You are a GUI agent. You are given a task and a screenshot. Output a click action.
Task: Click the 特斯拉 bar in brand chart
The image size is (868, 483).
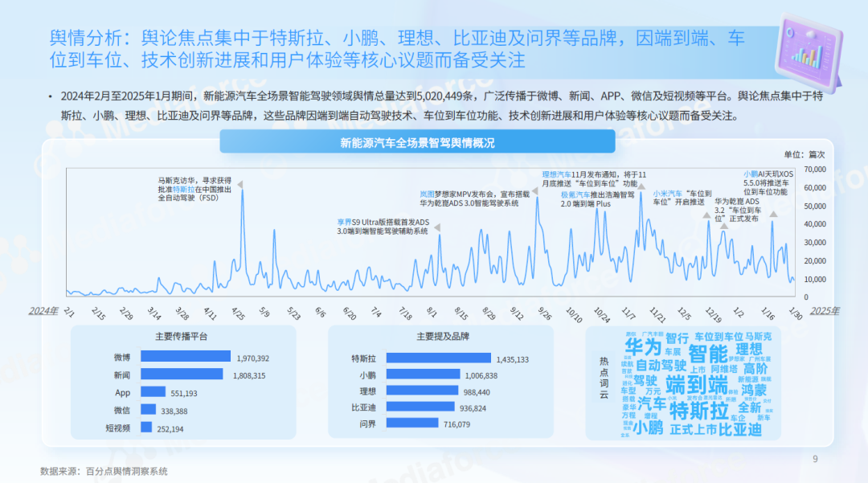tap(439, 358)
